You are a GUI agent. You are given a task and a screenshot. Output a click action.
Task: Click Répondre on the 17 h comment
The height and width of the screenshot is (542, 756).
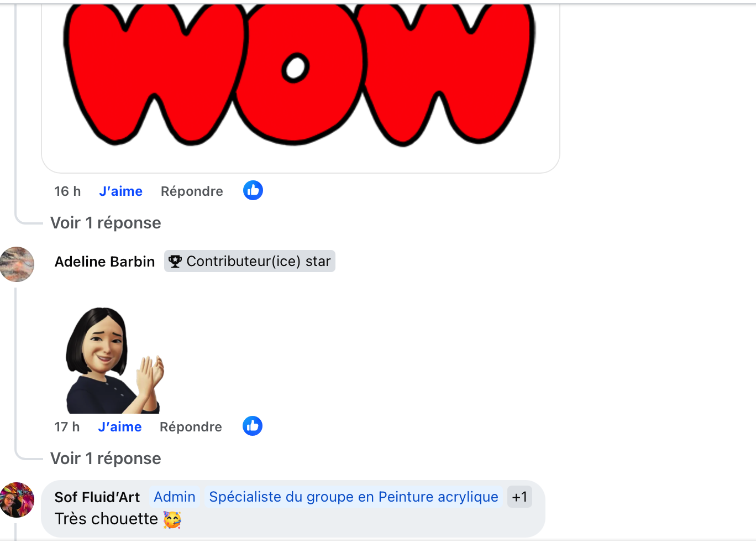click(x=191, y=427)
